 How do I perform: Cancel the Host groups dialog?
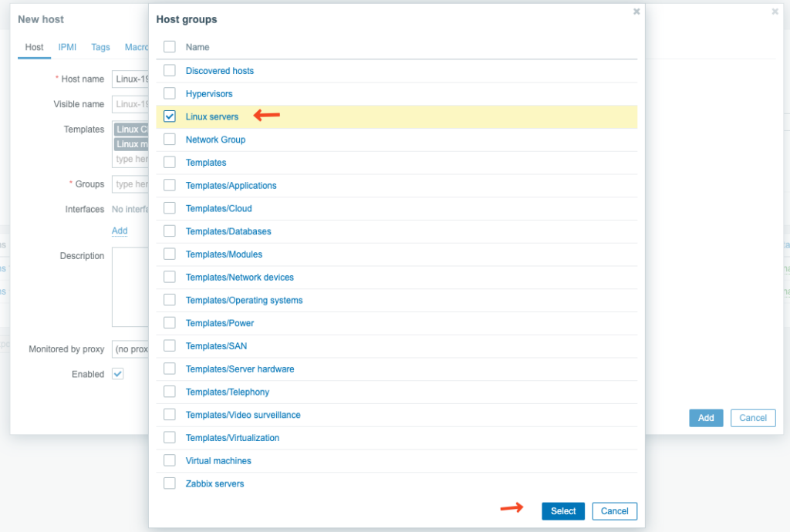tap(614, 511)
